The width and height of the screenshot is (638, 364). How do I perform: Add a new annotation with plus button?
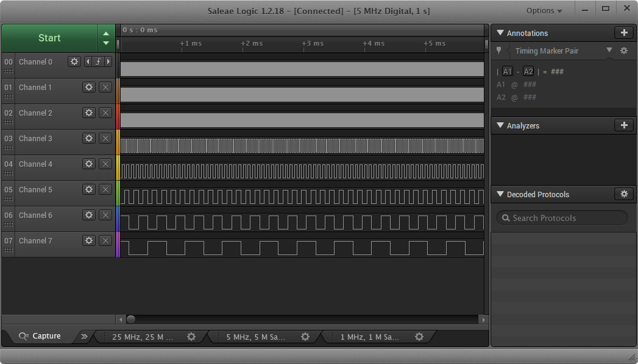coord(623,33)
